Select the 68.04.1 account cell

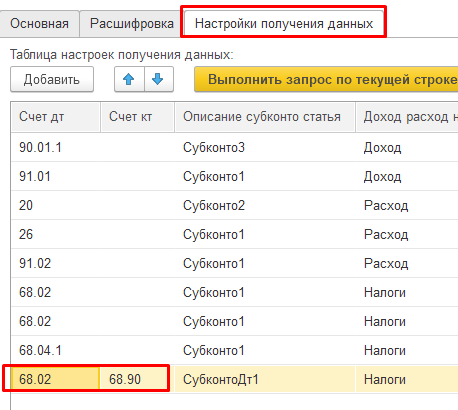coord(55,350)
